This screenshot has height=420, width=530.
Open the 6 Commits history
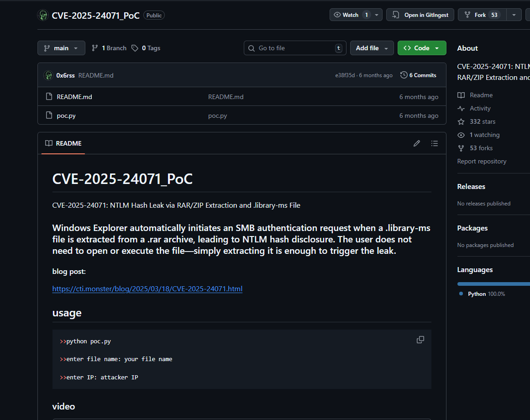(x=418, y=75)
